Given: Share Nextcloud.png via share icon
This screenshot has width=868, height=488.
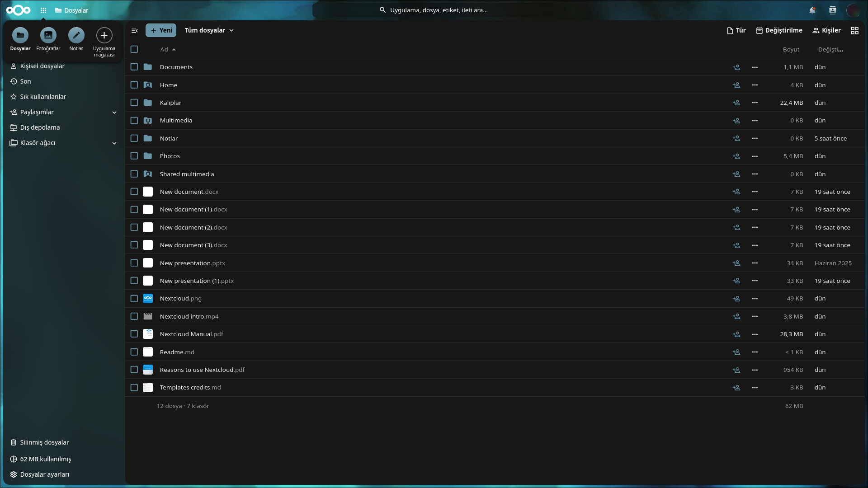Looking at the screenshot, I should coord(736,299).
